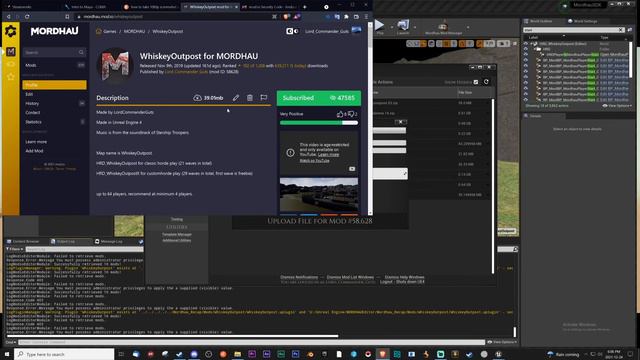Click the magnifier icon in mod.io search box
640x360 pixels.
tap(81, 52)
